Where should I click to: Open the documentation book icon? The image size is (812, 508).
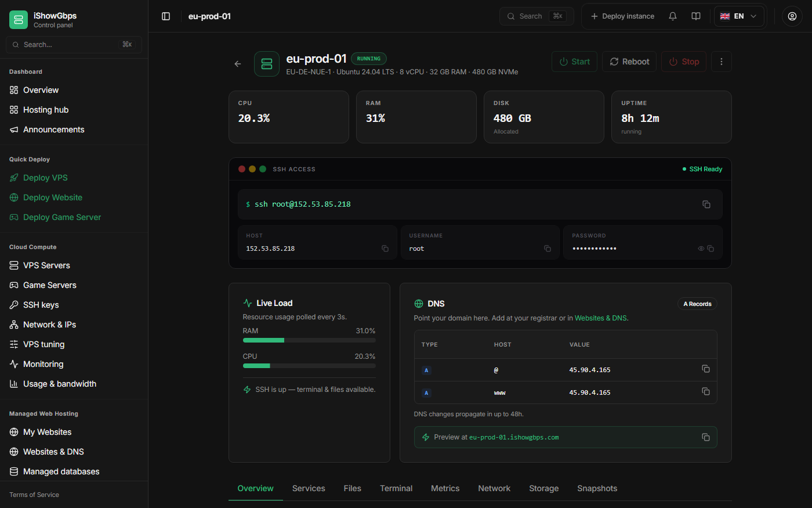click(x=696, y=16)
